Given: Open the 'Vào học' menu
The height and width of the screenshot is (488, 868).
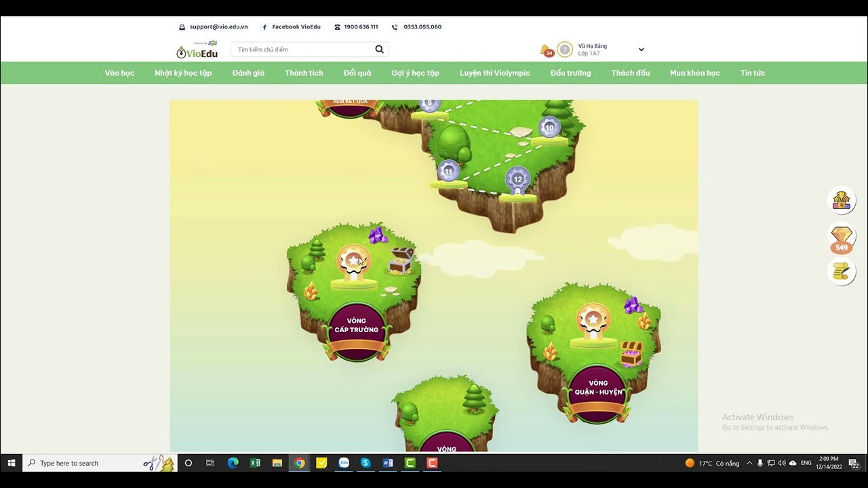Looking at the screenshot, I should (x=119, y=73).
